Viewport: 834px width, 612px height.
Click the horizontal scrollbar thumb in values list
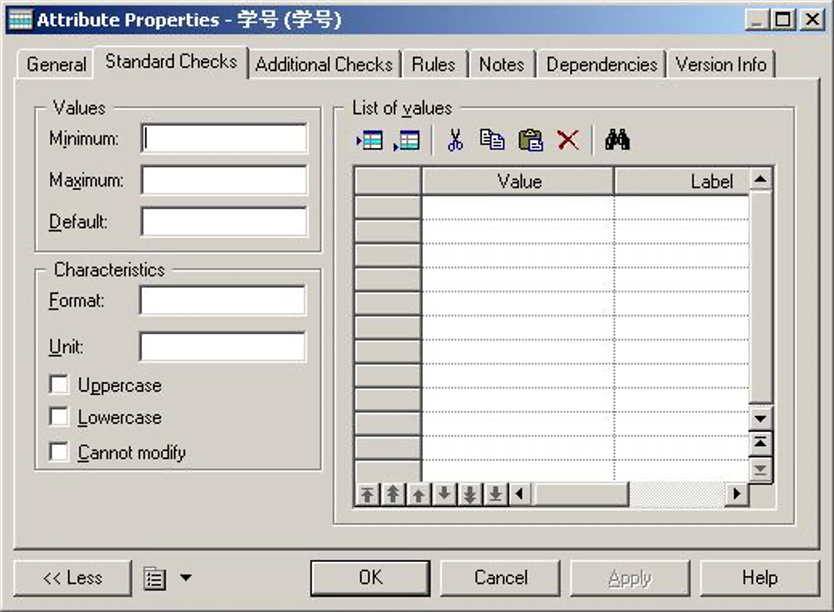pos(582,494)
